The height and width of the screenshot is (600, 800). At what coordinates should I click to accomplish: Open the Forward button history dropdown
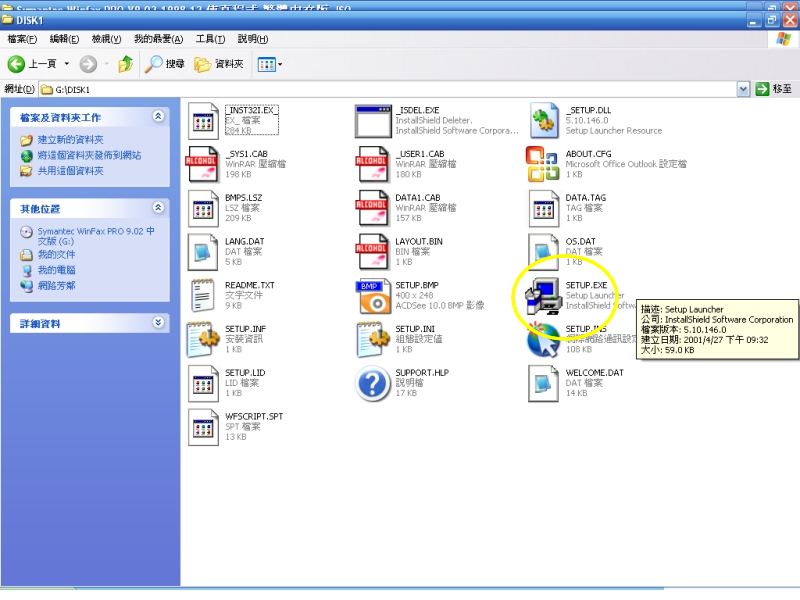point(106,64)
